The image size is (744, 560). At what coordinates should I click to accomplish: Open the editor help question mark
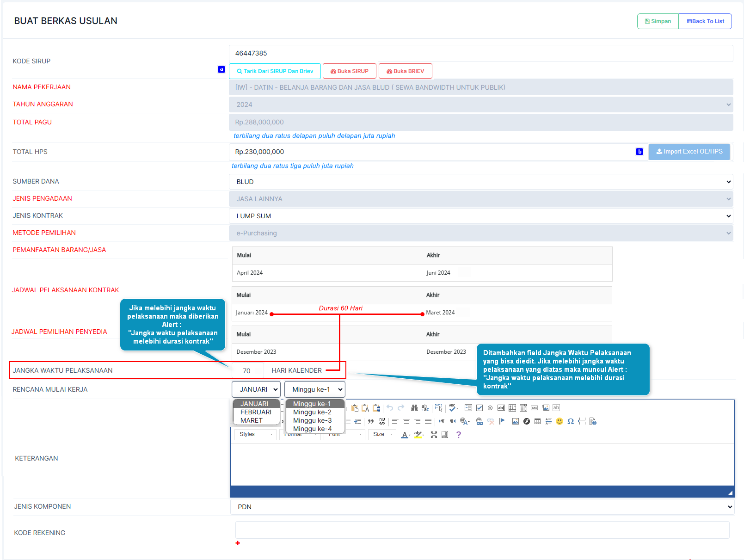coord(459,435)
